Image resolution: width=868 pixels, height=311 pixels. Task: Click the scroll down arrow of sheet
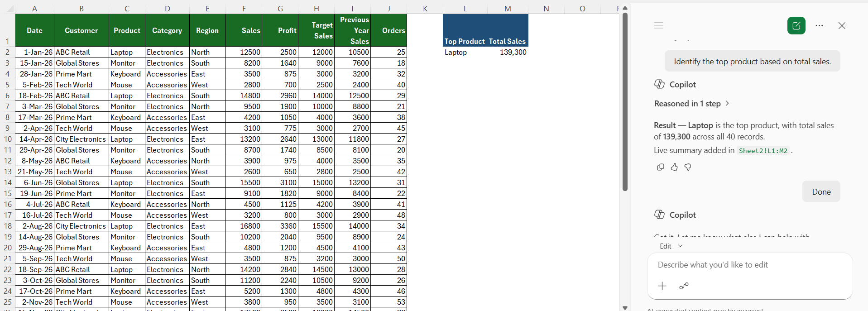point(625,308)
